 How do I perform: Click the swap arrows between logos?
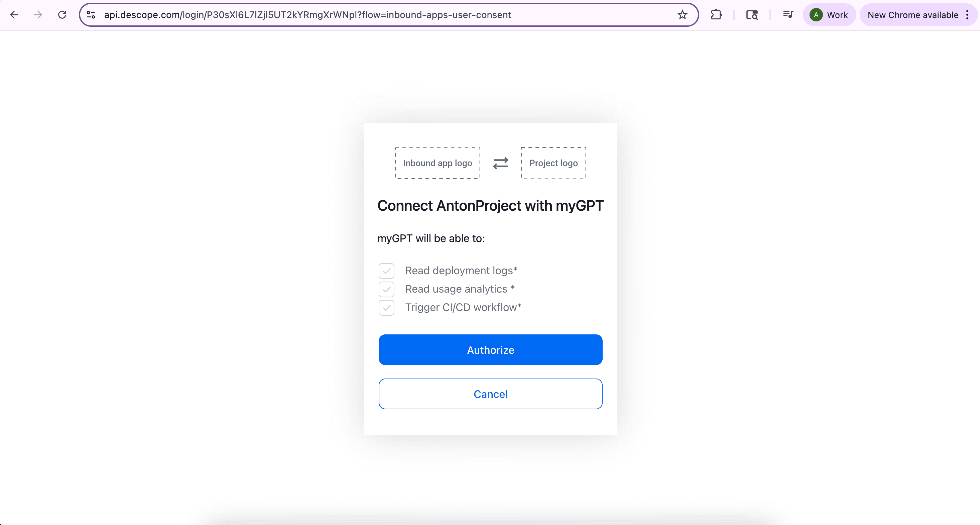tap(500, 163)
